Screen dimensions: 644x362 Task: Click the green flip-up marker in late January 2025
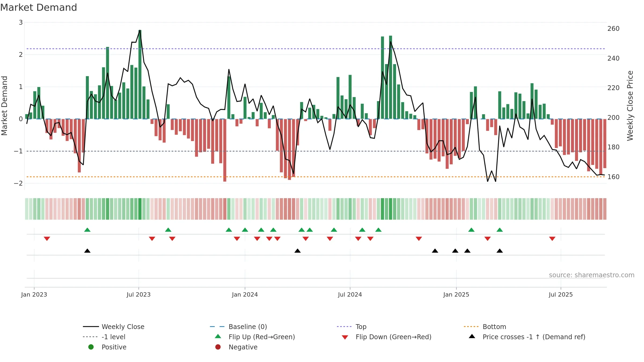[471, 230]
